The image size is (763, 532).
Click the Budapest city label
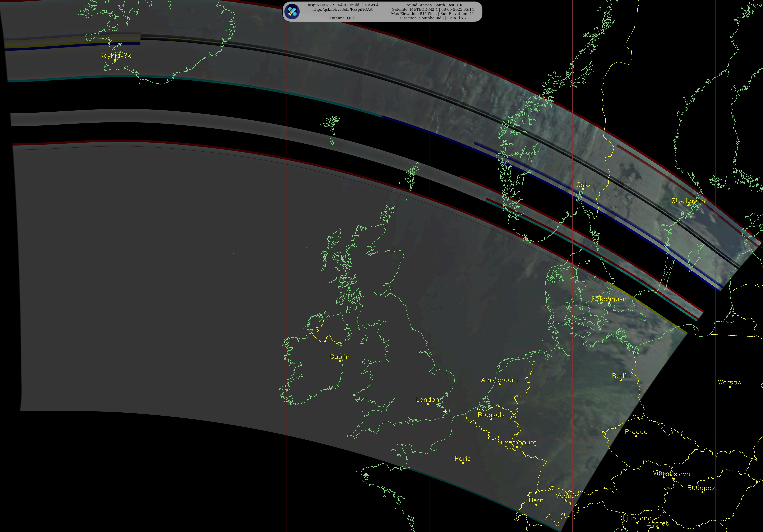click(702, 488)
